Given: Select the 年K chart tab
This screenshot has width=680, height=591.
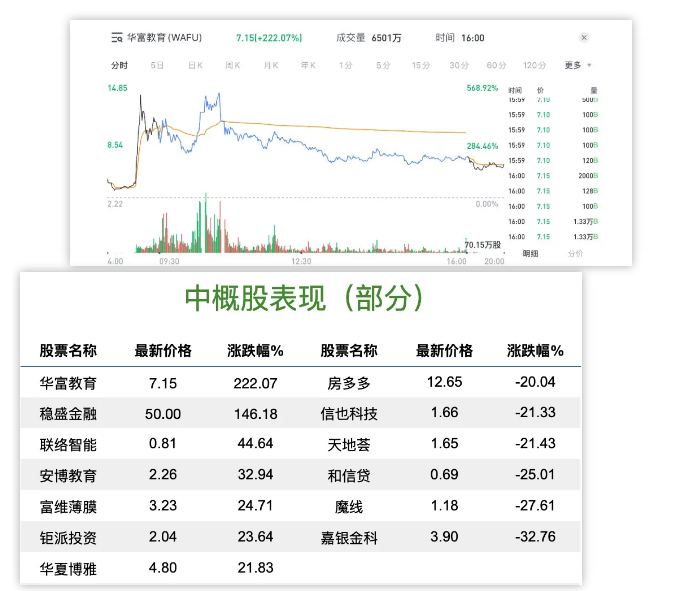Looking at the screenshot, I should [x=308, y=66].
